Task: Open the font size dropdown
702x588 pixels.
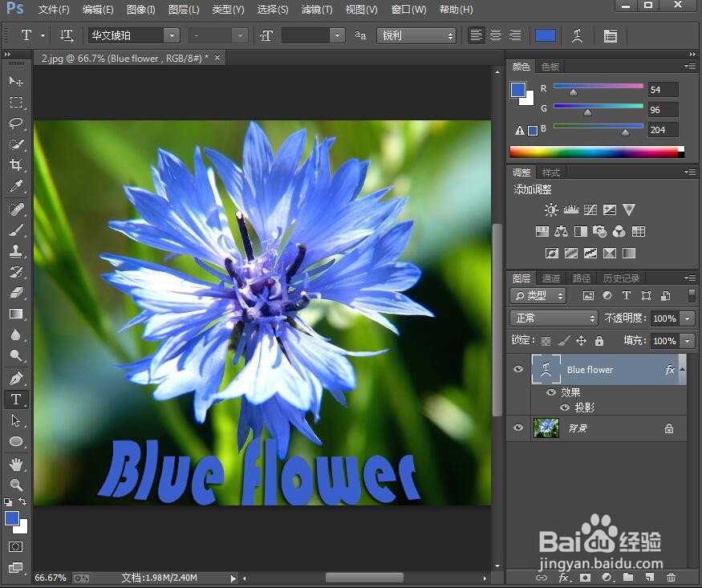Action: pos(337,35)
